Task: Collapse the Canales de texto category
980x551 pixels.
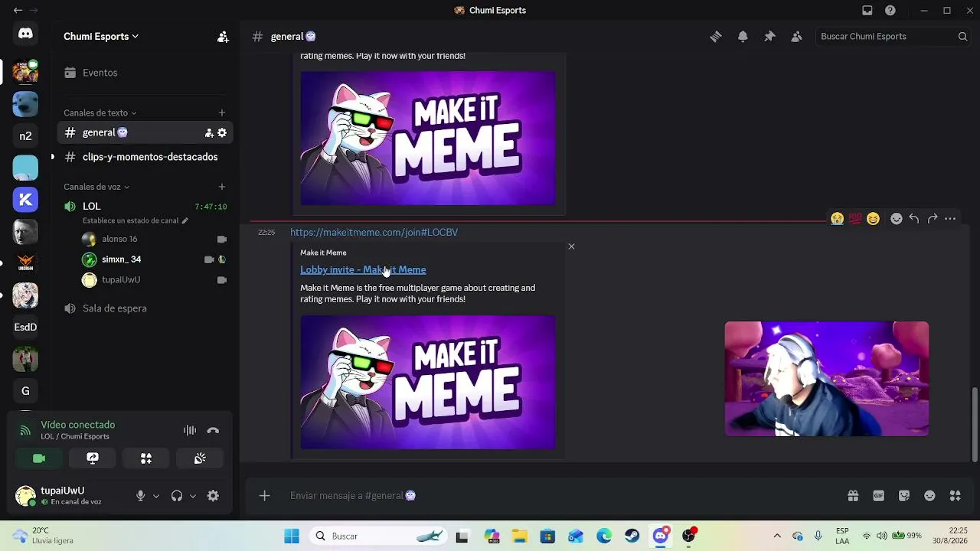Action: coord(100,113)
